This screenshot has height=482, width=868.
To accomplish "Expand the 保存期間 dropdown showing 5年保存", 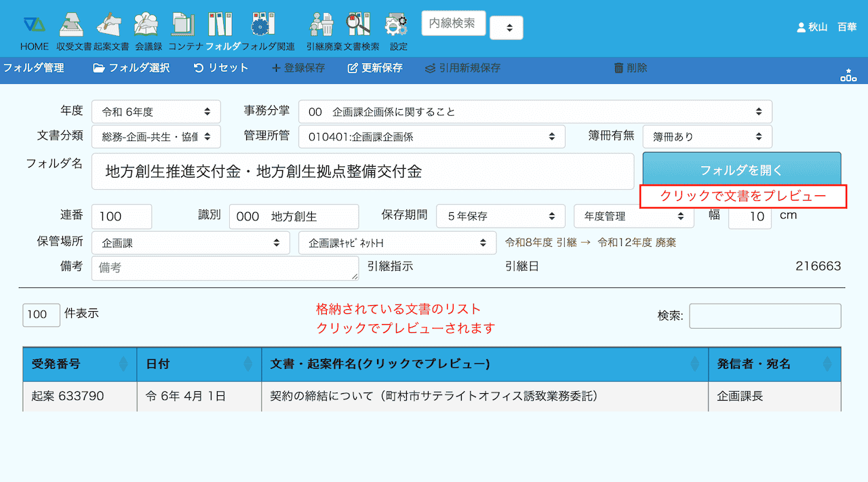I will tap(500, 216).
